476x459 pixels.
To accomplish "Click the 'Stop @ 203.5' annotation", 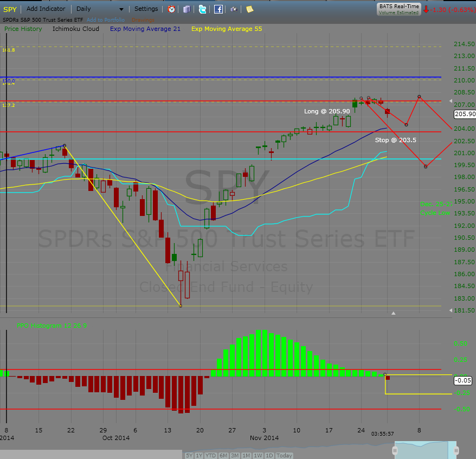I will 396,140.
